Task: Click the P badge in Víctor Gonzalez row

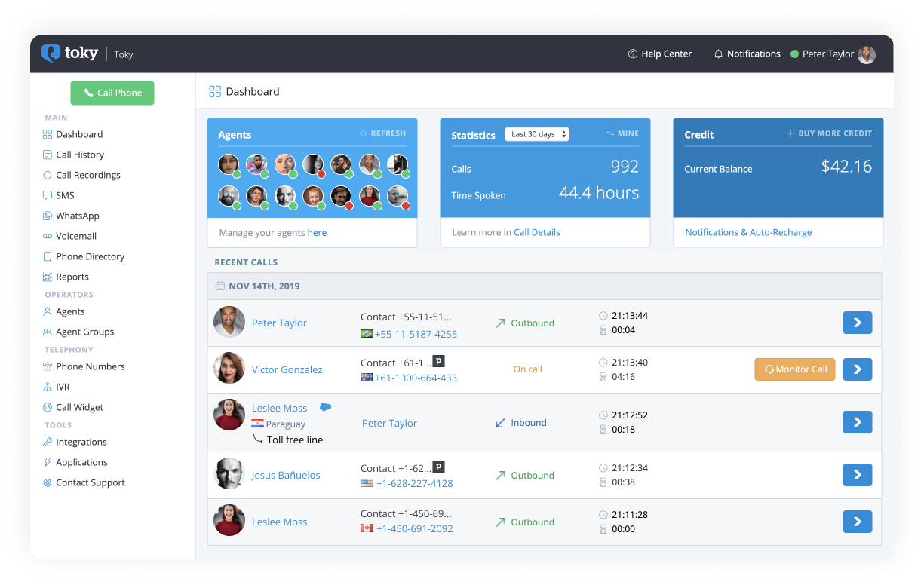Action: pos(438,361)
